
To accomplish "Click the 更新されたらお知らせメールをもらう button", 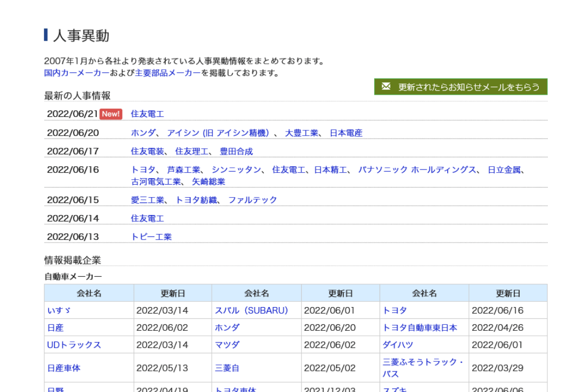I will click(461, 87).
